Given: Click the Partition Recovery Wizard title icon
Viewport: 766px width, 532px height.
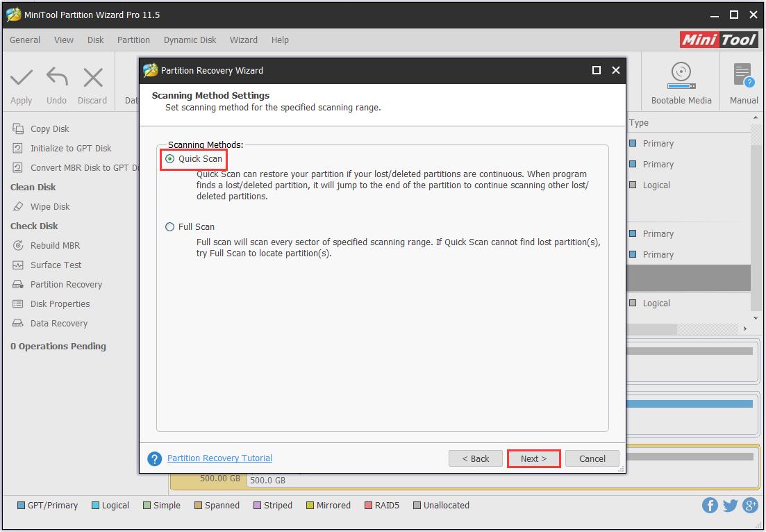Looking at the screenshot, I should 151,70.
